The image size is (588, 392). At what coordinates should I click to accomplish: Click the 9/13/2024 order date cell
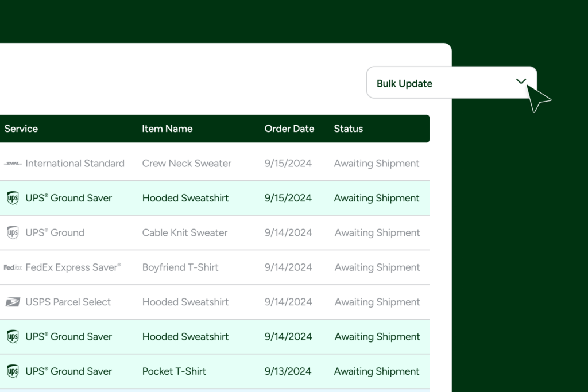pyautogui.click(x=288, y=371)
